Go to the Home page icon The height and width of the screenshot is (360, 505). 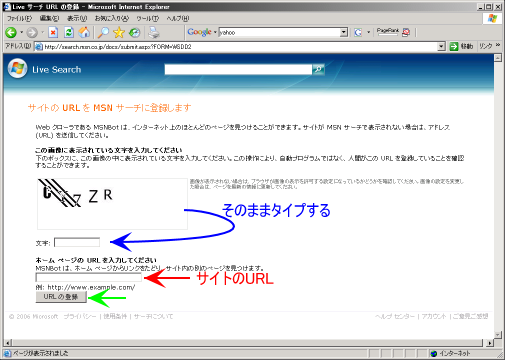pyautogui.click(x=84, y=32)
